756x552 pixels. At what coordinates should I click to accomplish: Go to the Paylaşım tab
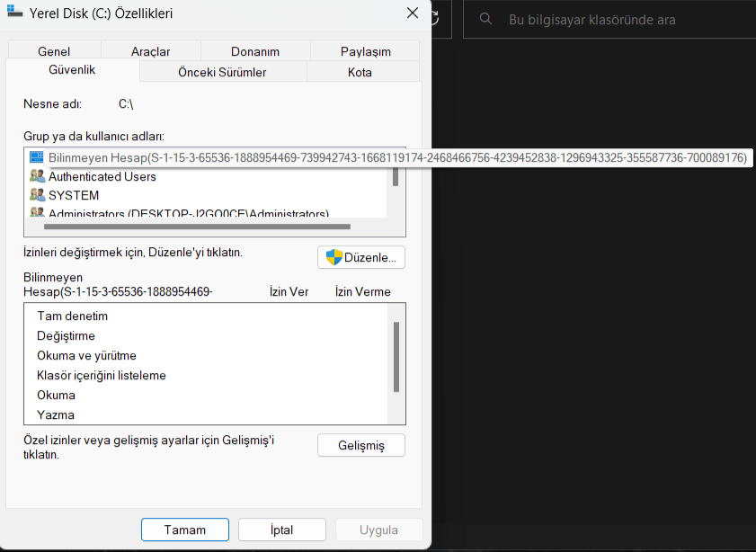366,51
